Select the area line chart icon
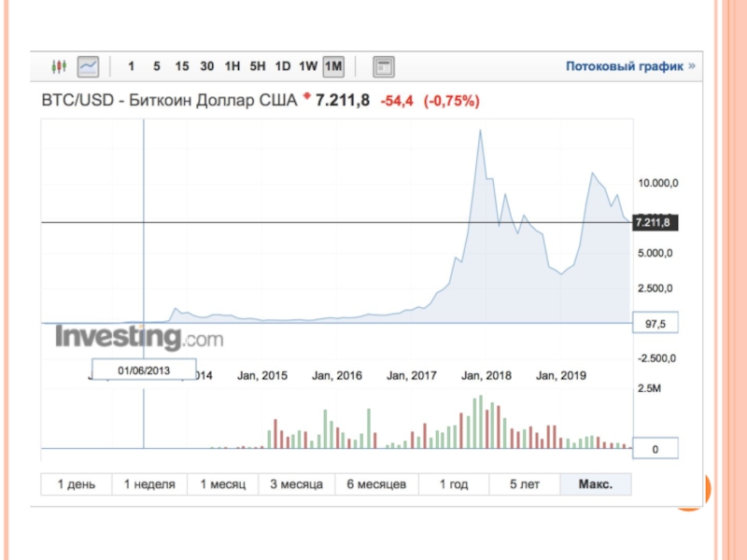The image size is (747, 560). 89,66
